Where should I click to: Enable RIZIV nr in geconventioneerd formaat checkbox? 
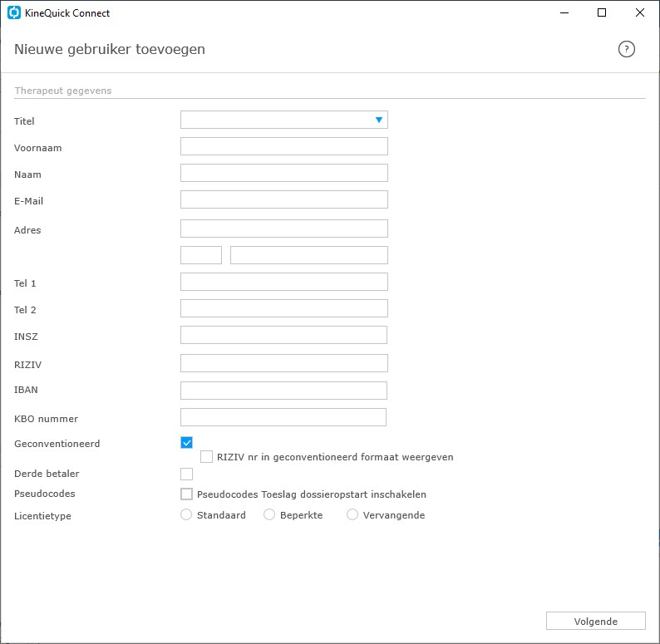coord(206,457)
